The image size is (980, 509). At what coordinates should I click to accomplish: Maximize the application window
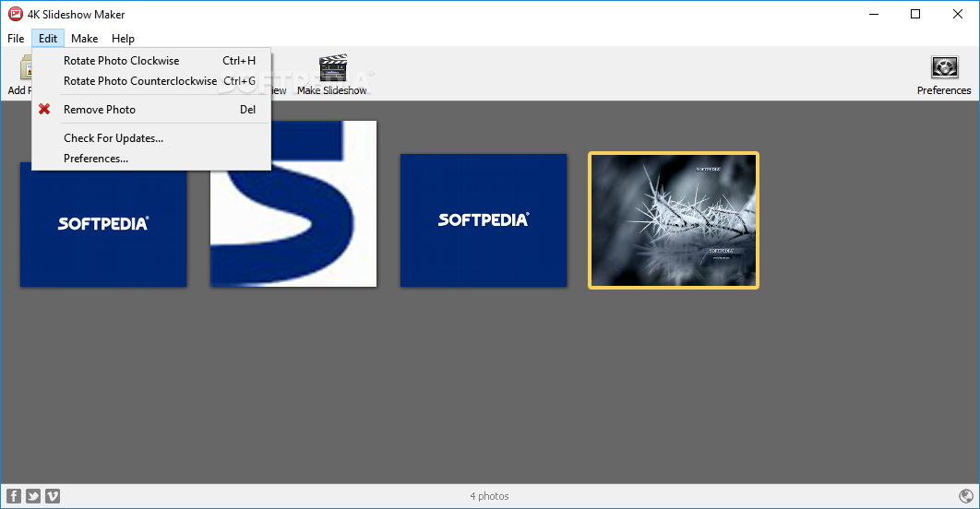pyautogui.click(x=915, y=14)
